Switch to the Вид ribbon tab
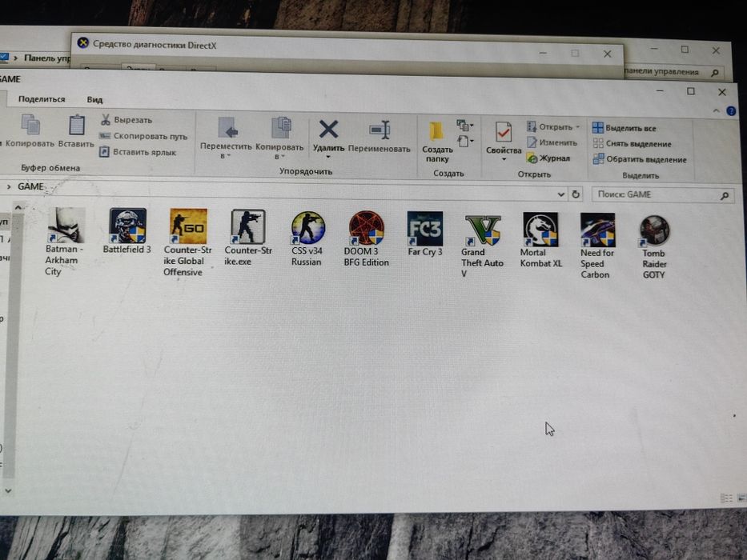This screenshot has height=560, width=747. (94, 99)
